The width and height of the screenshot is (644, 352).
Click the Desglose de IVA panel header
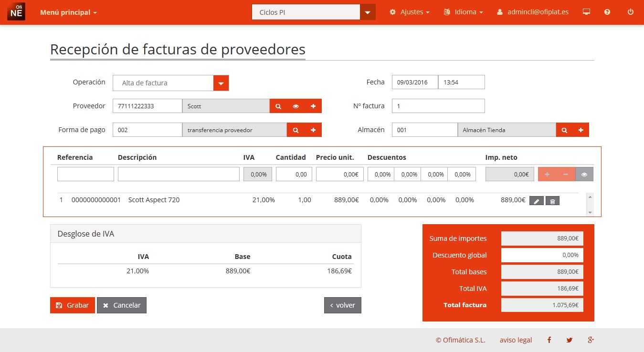coord(206,234)
